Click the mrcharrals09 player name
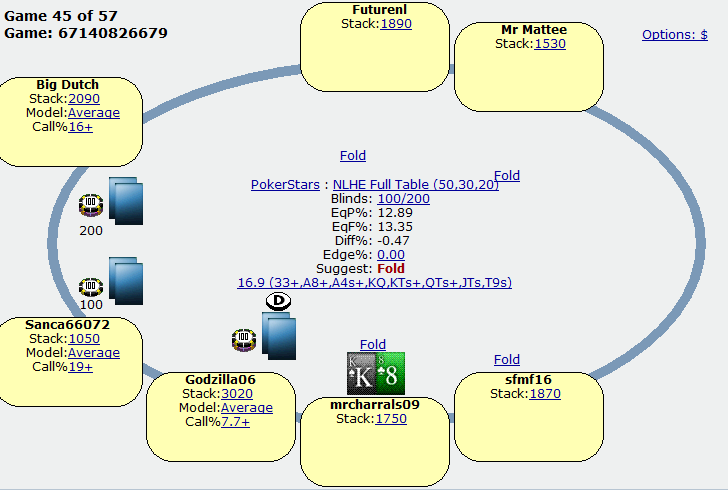This screenshot has height=490, width=728. pyautogui.click(x=375, y=405)
